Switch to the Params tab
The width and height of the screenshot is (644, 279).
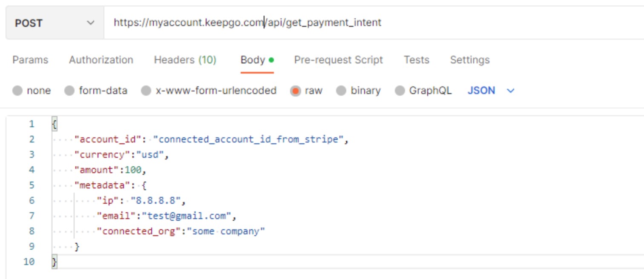pos(30,60)
